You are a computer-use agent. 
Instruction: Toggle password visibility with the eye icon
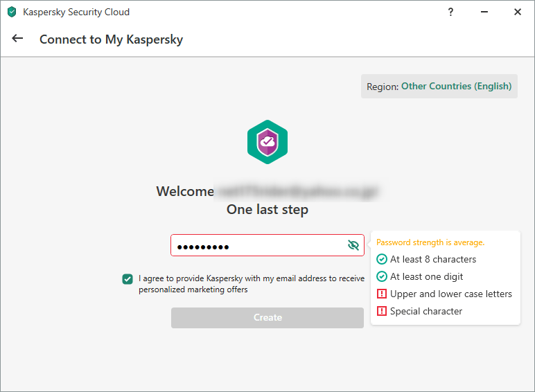tap(353, 245)
